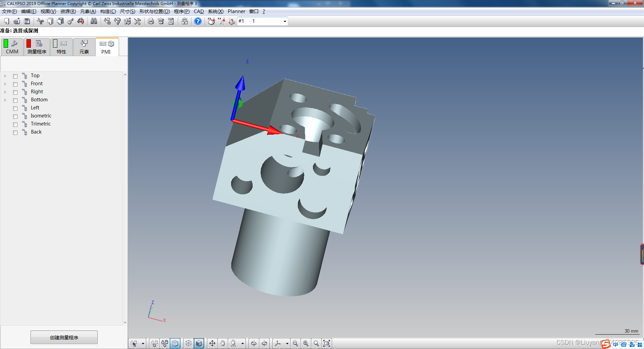The image size is (644, 349).
Task: Open the XYZ hand dropdown arrow
Action: pyautogui.click(x=243, y=343)
